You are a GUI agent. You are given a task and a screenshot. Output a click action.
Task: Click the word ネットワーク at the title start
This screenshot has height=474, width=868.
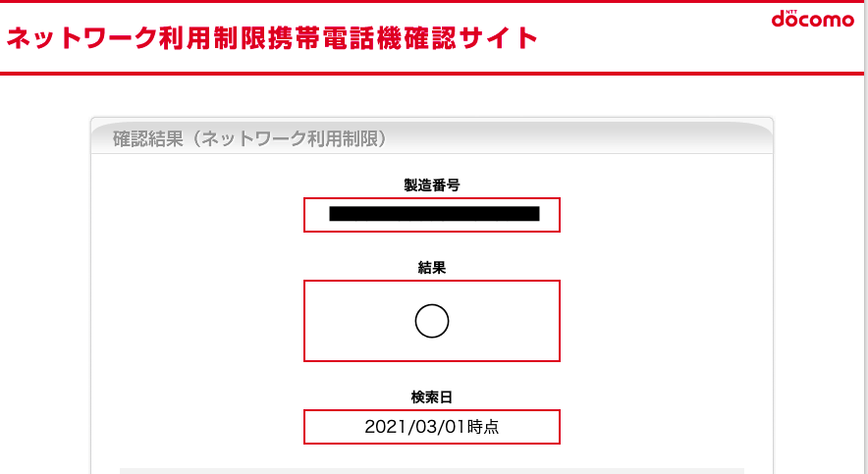[81, 38]
